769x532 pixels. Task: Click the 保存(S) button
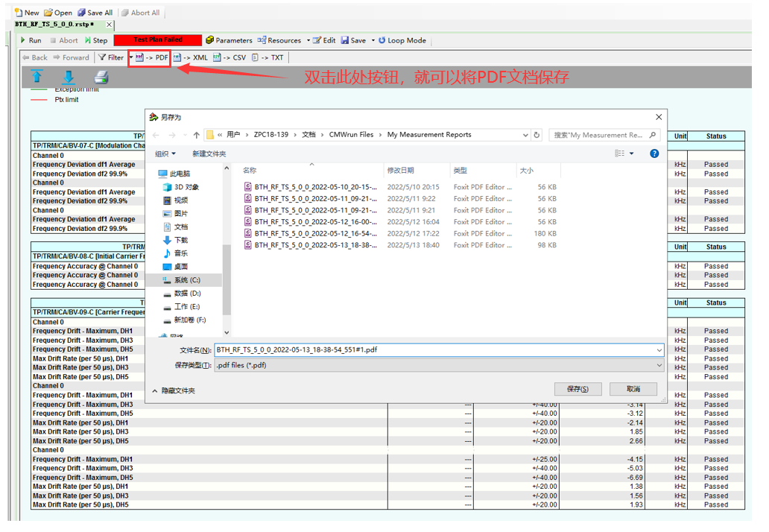[x=577, y=390]
